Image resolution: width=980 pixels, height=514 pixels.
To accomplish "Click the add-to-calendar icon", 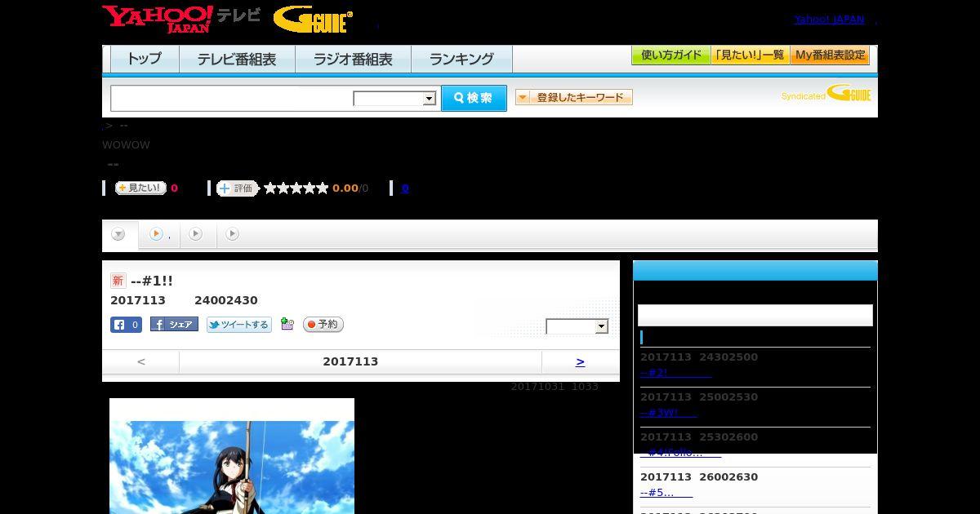I will [287, 324].
